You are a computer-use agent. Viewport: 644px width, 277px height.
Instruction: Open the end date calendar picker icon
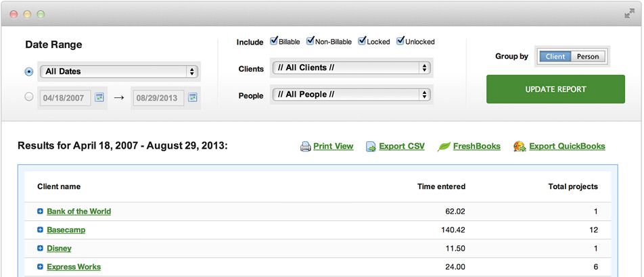click(x=192, y=97)
